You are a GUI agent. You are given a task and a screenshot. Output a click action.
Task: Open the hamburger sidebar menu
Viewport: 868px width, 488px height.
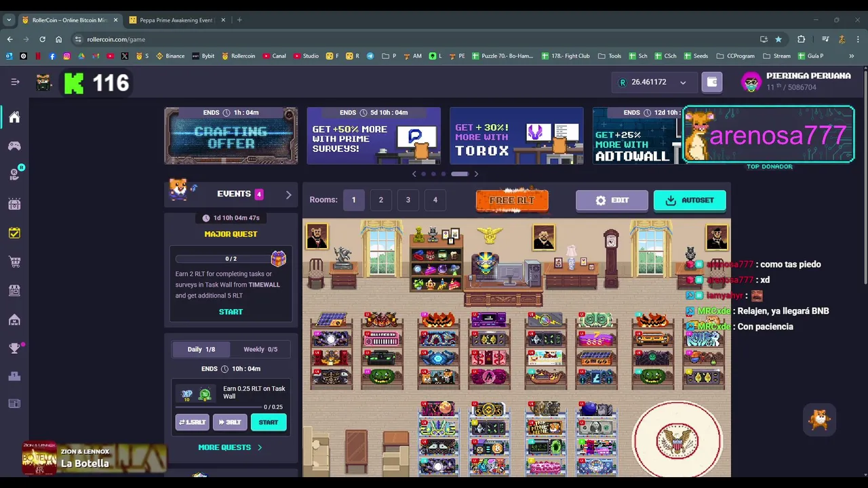coord(15,82)
